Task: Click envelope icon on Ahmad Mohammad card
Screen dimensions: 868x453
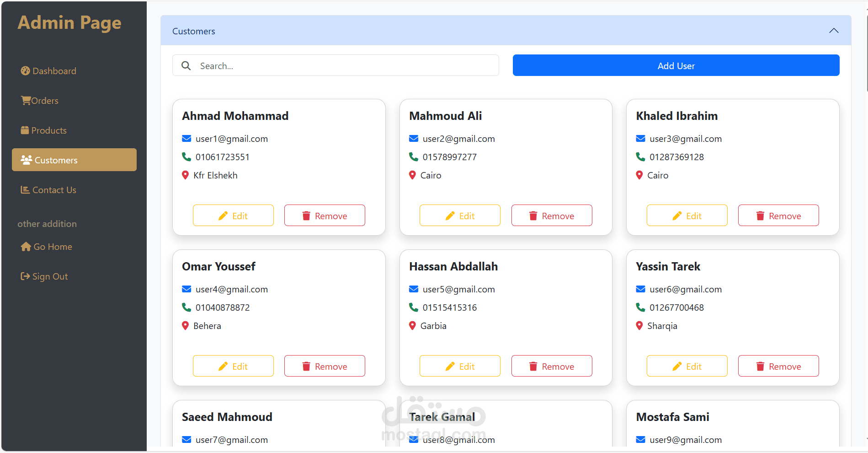Action: pos(186,139)
